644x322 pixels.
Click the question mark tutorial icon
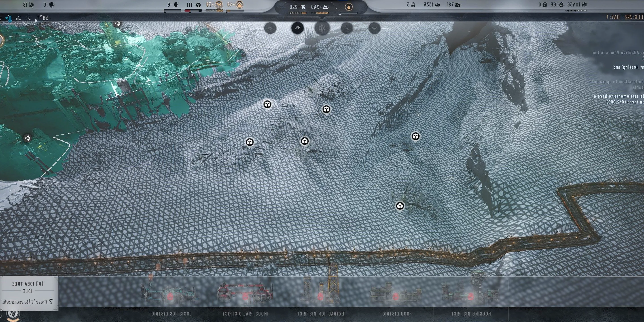(x=51, y=302)
